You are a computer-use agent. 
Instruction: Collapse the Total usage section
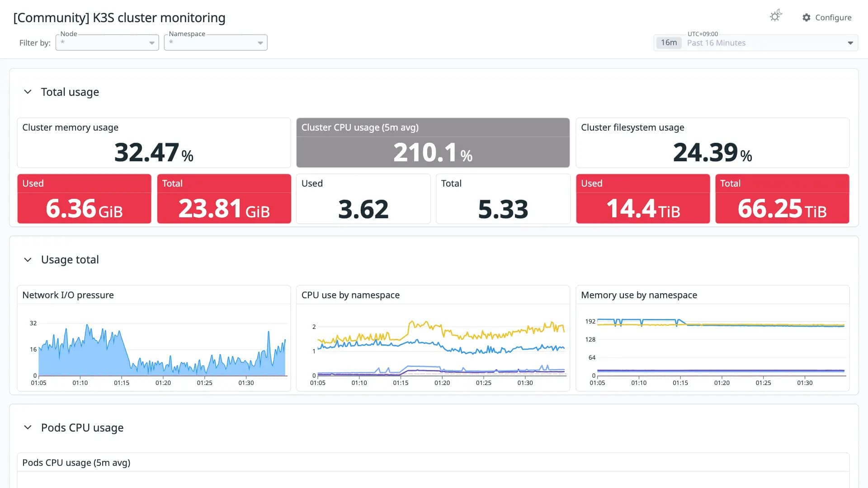coord(28,92)
